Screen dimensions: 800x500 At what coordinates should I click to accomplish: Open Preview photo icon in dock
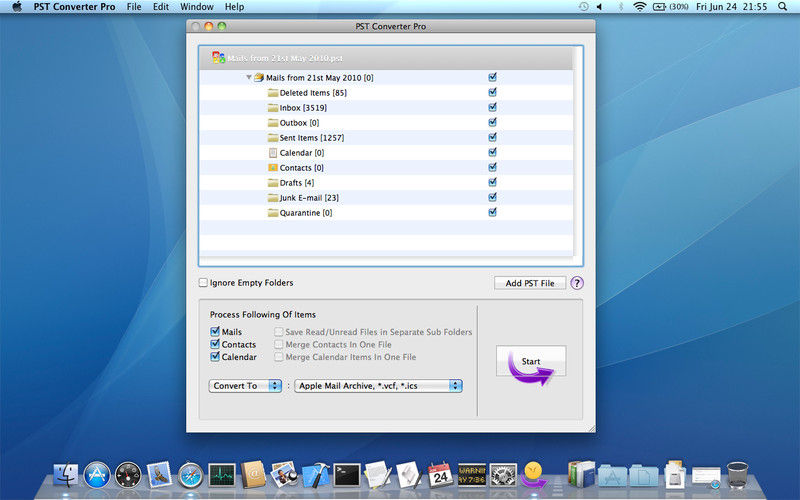(x=284, y=474)
